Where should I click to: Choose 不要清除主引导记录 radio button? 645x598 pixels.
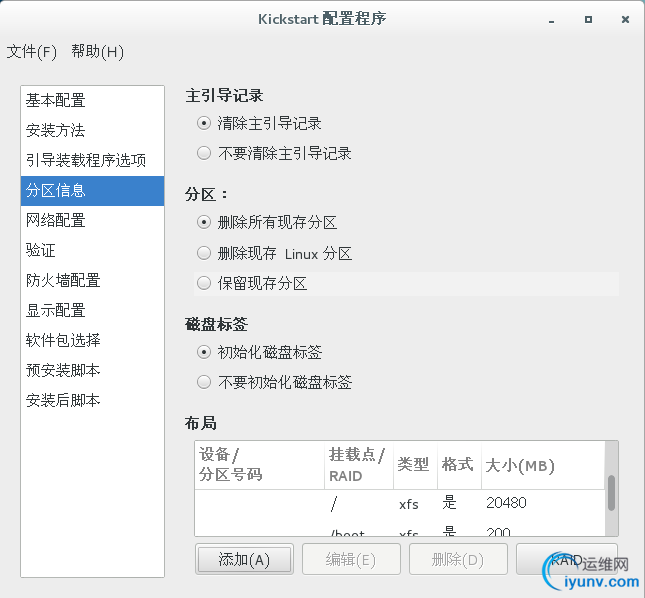pos(204,153)
